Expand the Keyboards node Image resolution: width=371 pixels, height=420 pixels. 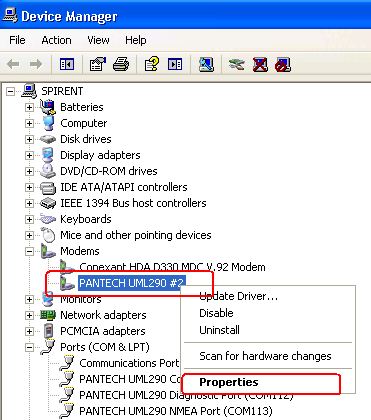29,219
